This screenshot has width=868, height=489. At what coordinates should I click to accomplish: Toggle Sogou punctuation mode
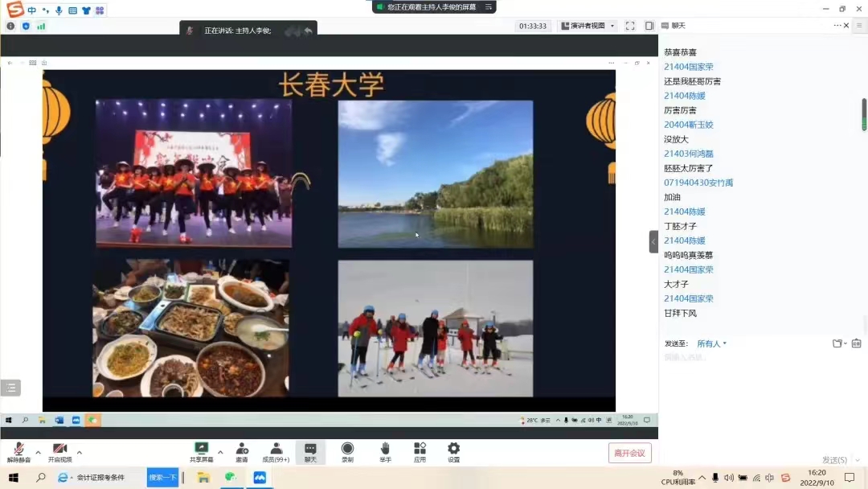point(45,10)
